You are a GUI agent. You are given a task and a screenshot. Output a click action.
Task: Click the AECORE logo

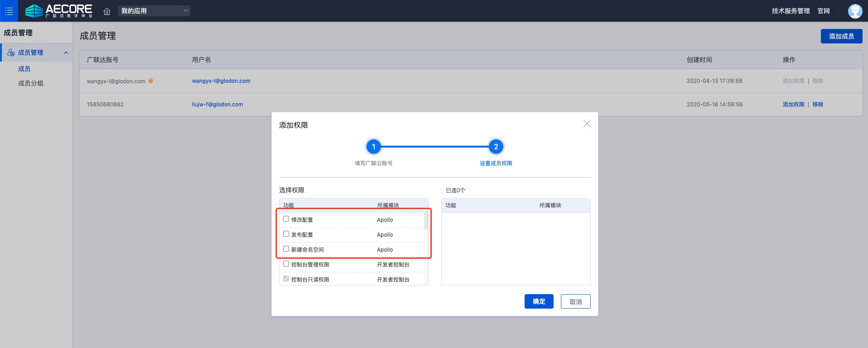click(x=59, y=11)
